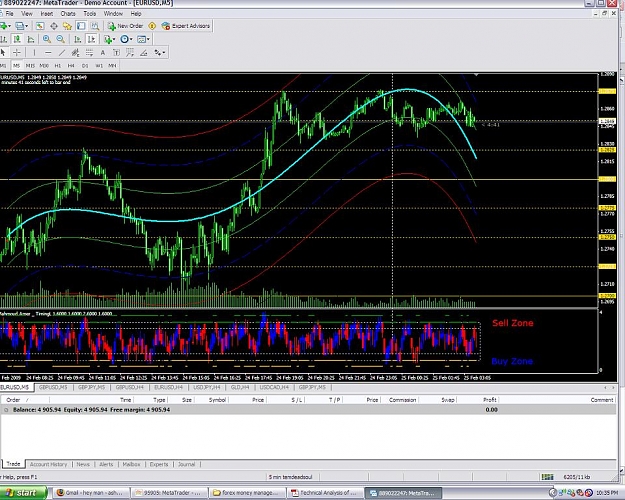625x500 pixels.
Task: Open the Data Window crosshair-diamond icon
Action: click(x=53, y=26)
